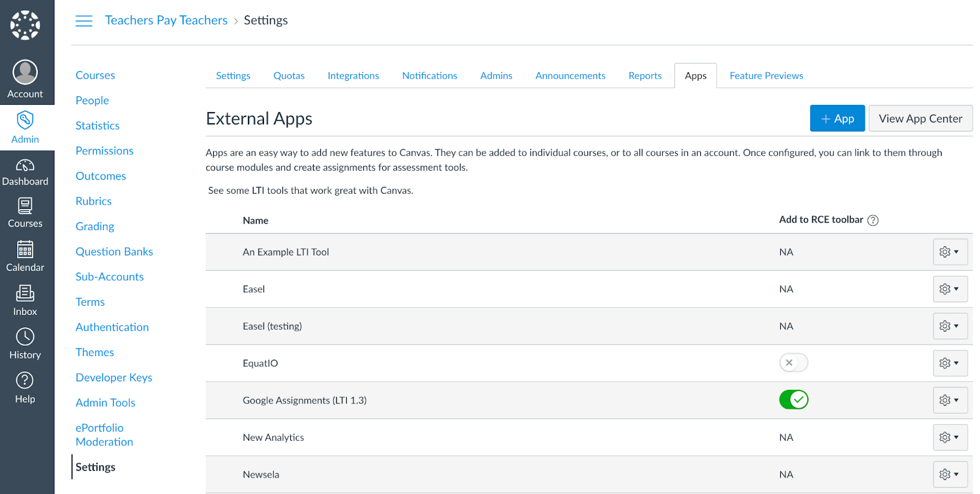
Task: Switch to the Admins tab
Action: coord(496,75)
